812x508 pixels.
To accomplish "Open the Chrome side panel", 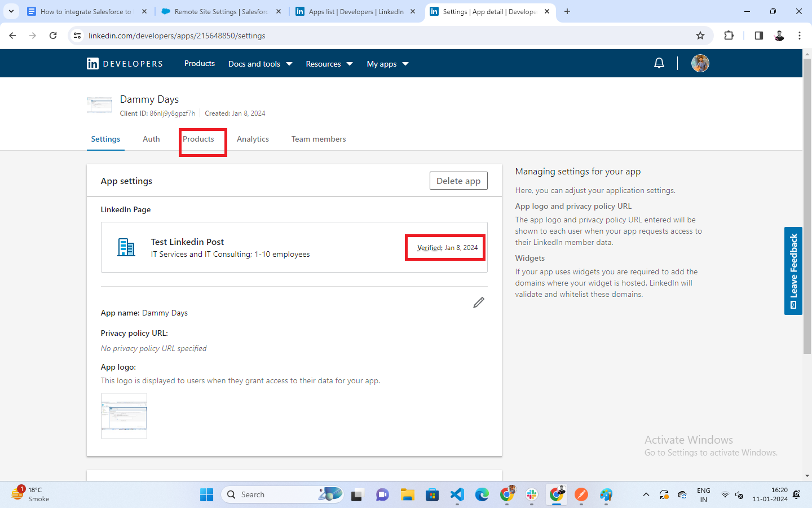I will coord(758,36).
